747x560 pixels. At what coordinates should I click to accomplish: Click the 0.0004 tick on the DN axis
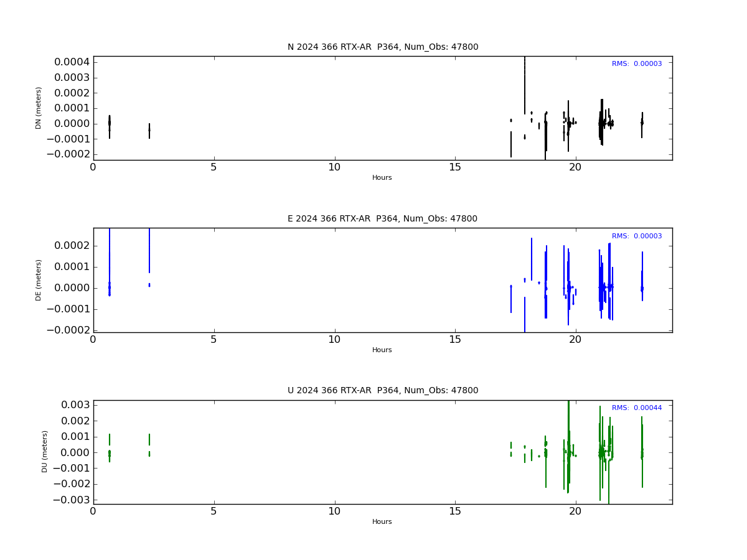pyautogui.click(x=72, y=62)
